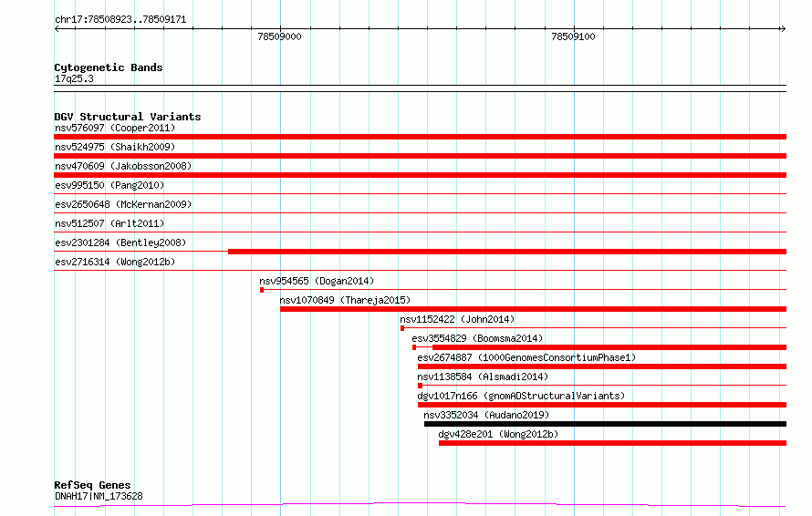The image size is (812, 516).
Task: Click the DGV Structural Variants track title
Action: (x=128, y=117)
